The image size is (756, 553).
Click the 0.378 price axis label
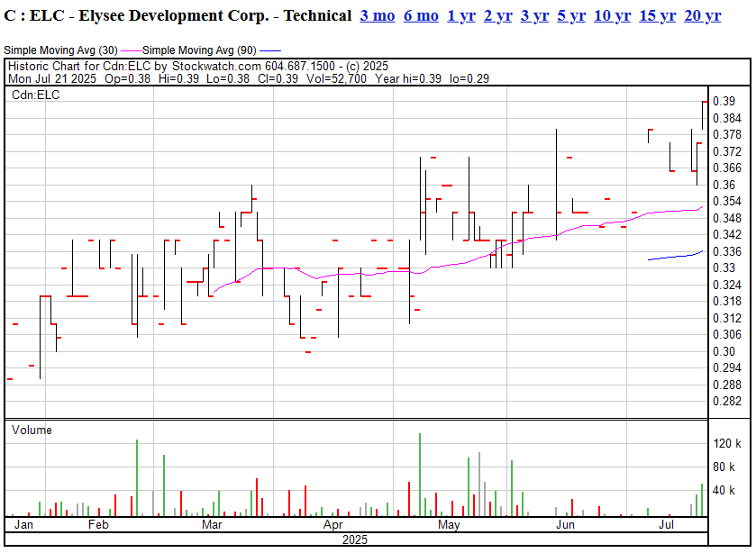pos(727,134)
